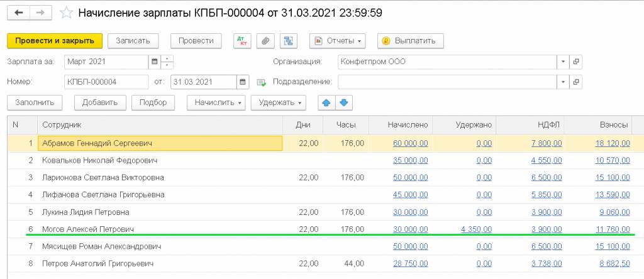Open Организация Конфетпром ООО in new form
Screen dimensions: 644x279
click(x=576, y=62)
